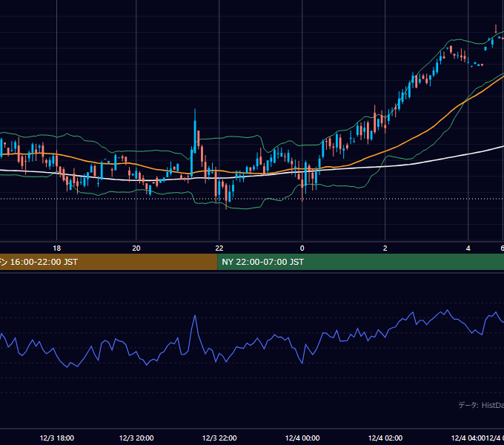Click the 12/4 00:00 date label
The height and width of the screenshot is (445, 504).
(302, 438)
